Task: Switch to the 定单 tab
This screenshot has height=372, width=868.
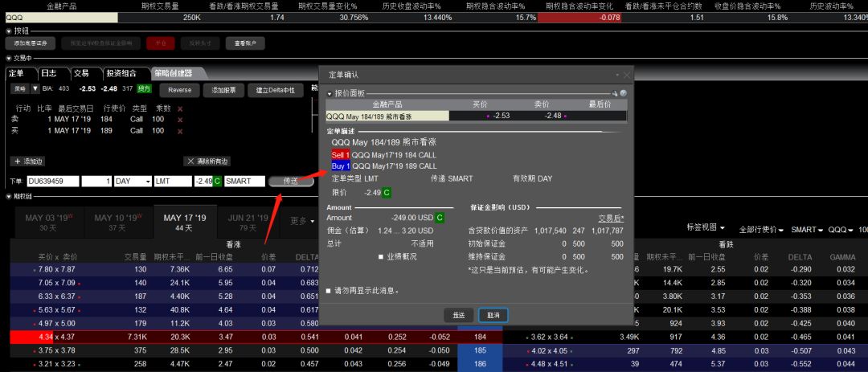Action: click(20, 73)
